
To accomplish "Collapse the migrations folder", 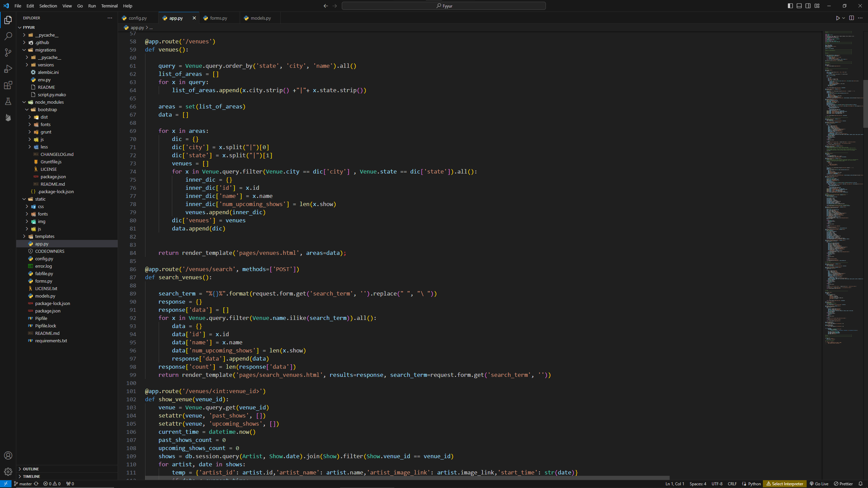I will tap(45, 50).
